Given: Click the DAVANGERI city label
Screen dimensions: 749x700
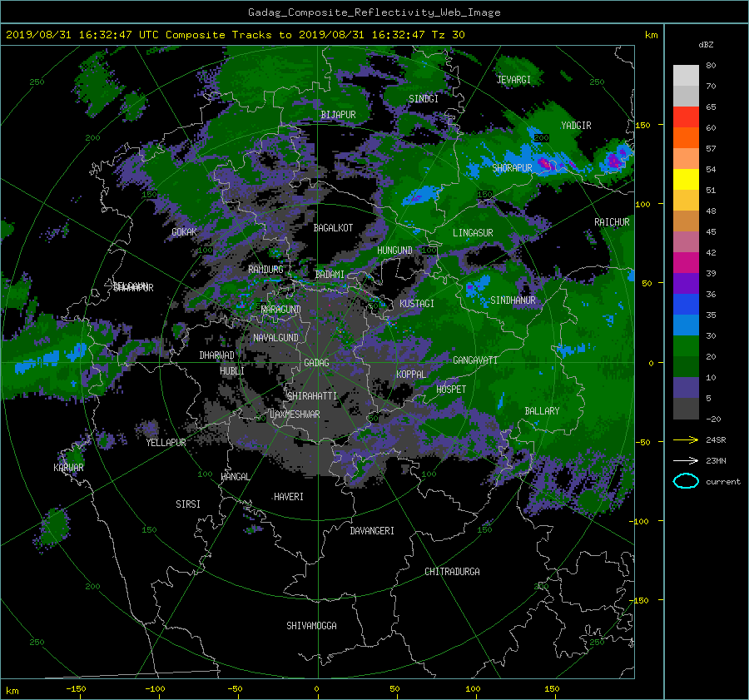Looking at the screenshot, I should pos(372,531).
